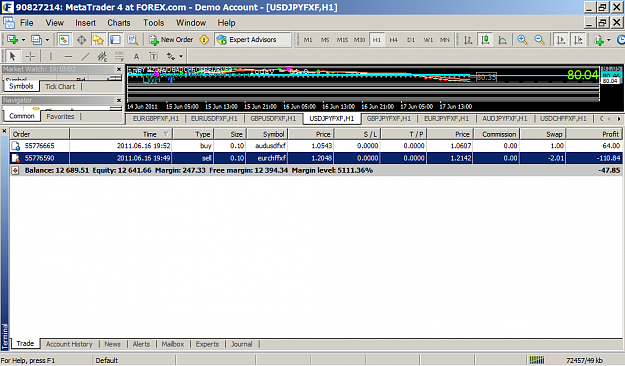Toggle the Market Watch window icon
The image size is (625, 366).
click(64, 40)
